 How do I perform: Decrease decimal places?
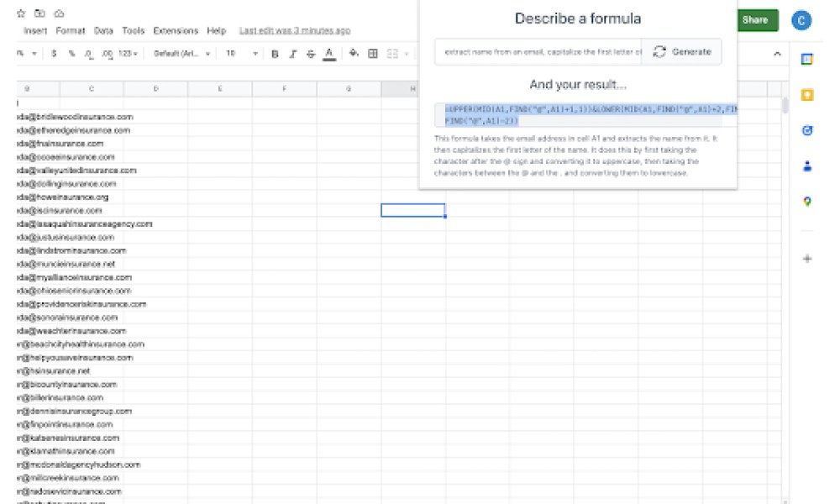(x=89, y=54)
